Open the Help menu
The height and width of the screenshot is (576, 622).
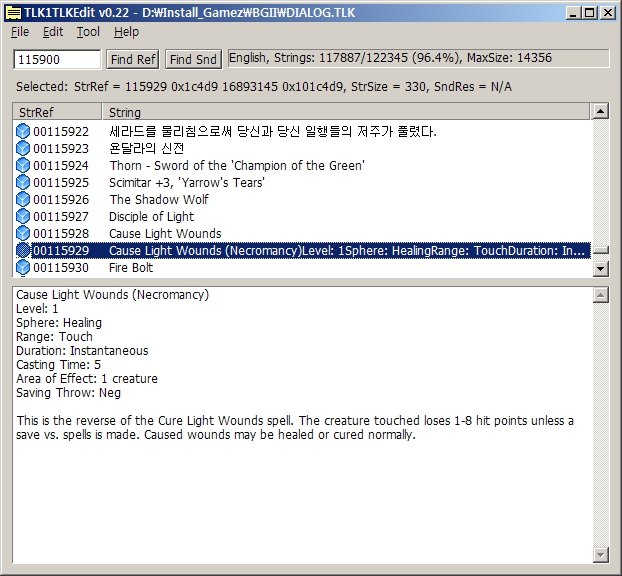tap(126, 32)
